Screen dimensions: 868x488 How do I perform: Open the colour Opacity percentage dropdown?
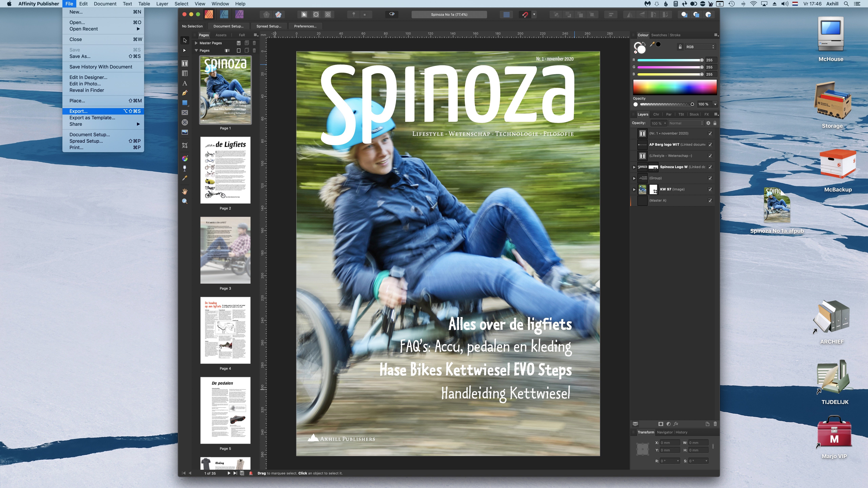click(715, 104)
